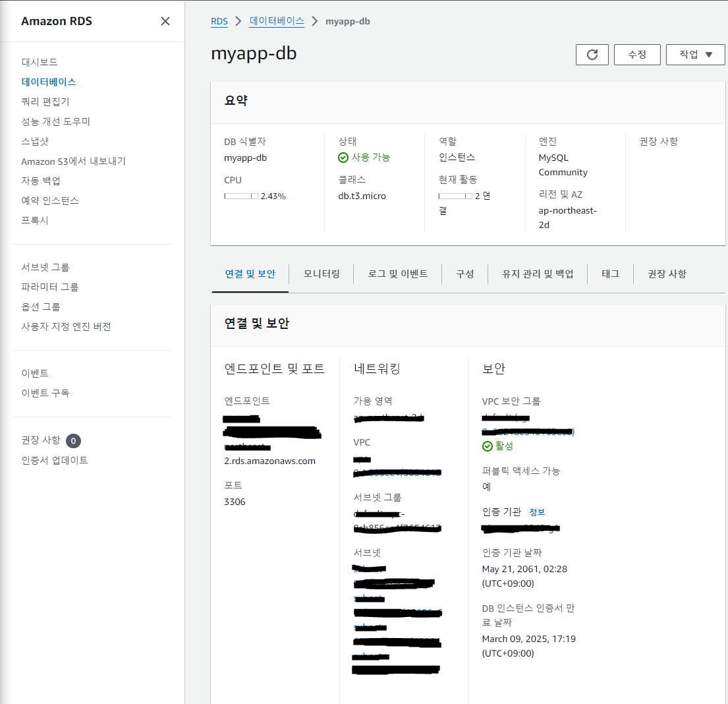Click the DB 식별자 value myapp-db
Screen dimensions: 728x704
(x=245, y=158)
